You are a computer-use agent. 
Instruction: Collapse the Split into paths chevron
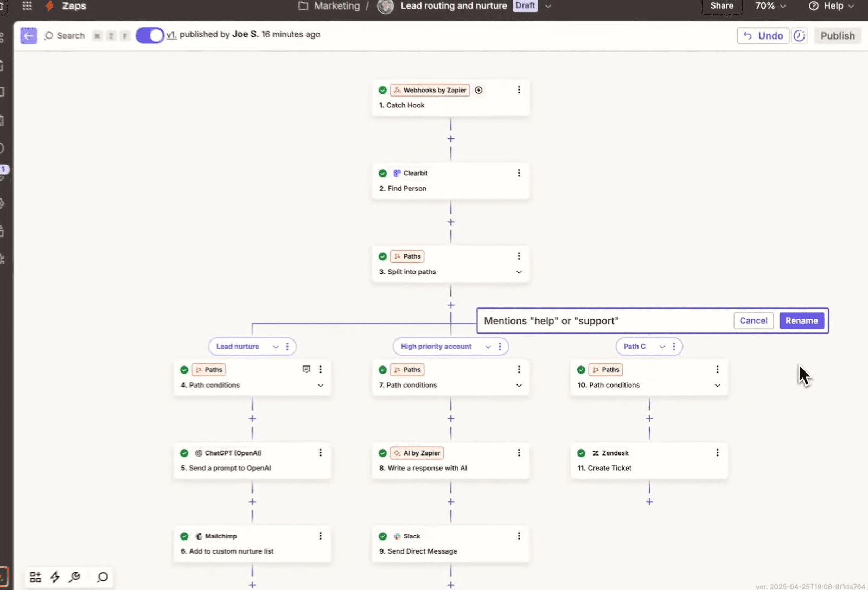519,272
